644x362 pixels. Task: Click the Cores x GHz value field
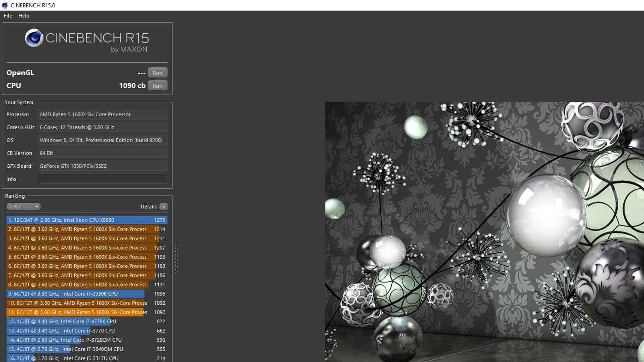tap(102, 127)
